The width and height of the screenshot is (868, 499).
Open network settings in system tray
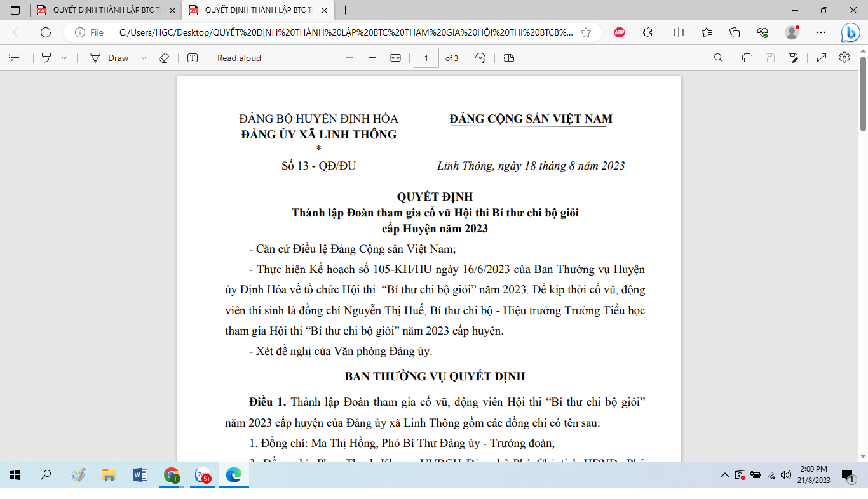pos(771,475)
